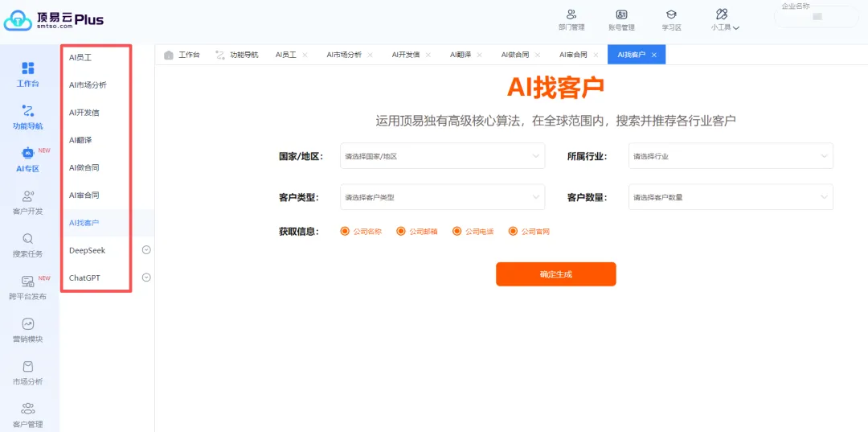Select 跨平台发布 in left sidebar
This screenshot has width=868, height=432.
(27, 288)
